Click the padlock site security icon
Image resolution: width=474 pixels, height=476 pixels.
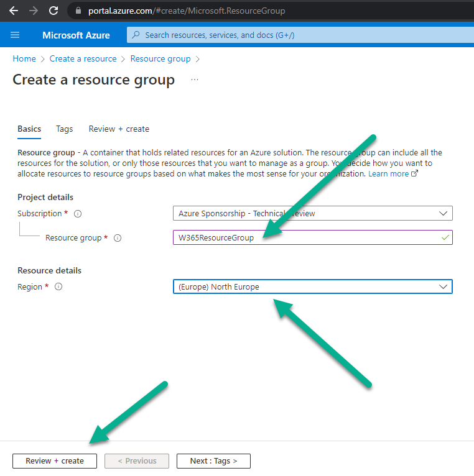[78, 11]
